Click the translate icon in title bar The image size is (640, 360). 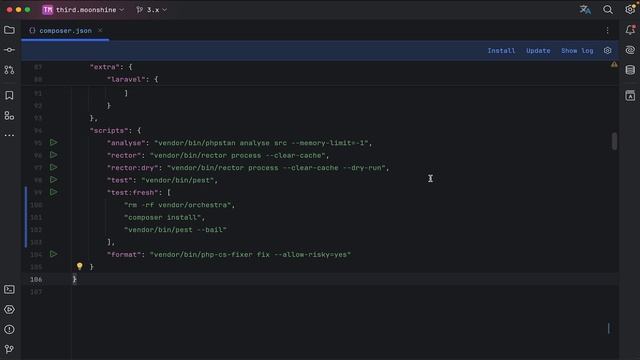[585, 9]
